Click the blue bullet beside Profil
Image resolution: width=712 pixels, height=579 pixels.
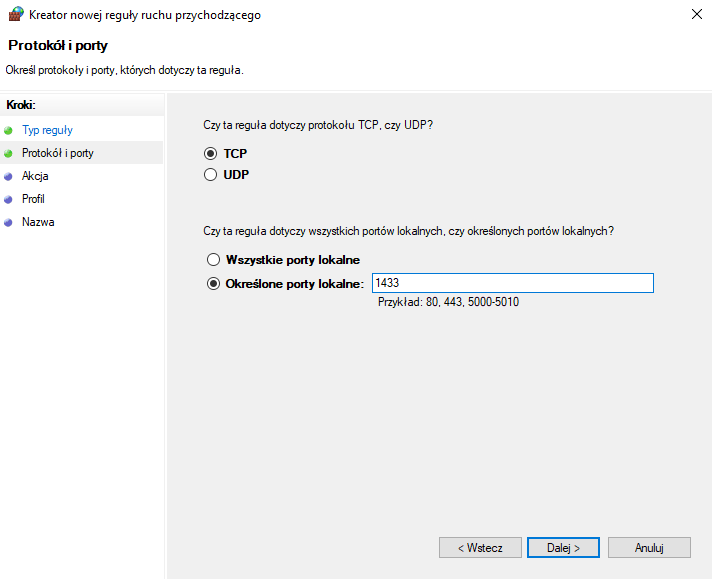pos(8,199)
